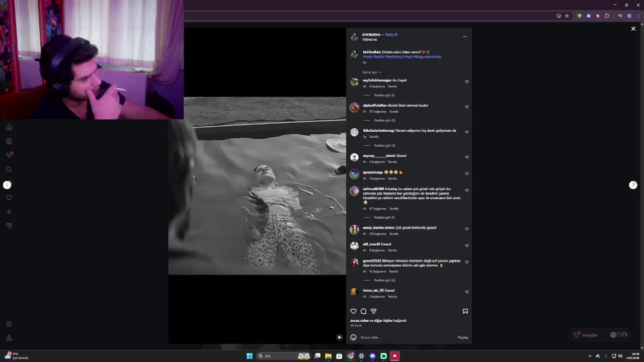
Task: Open the More hamburger menu in the sidebar
Action: click(9, 324)
